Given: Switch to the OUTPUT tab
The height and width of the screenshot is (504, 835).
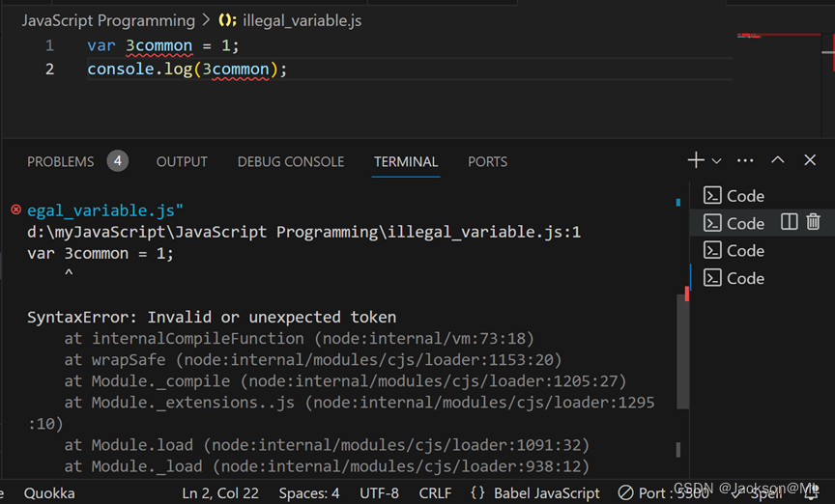Looking at the screenshot, I should (x=182, y=161).
